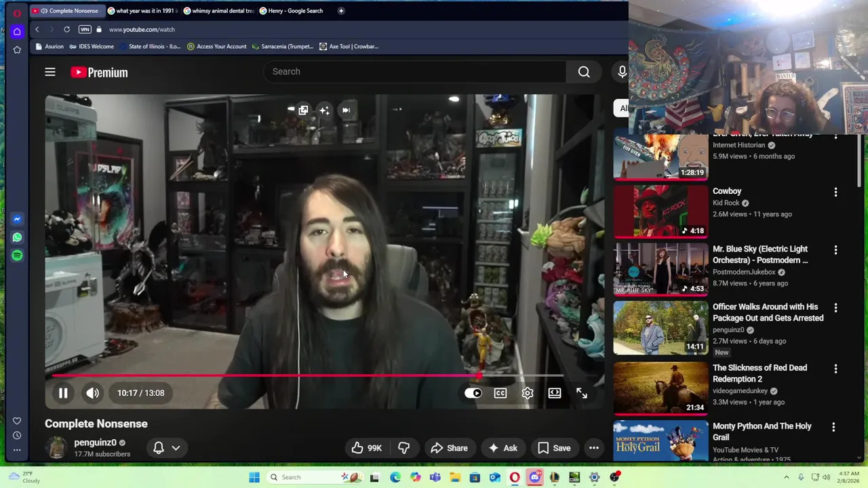868x488 pixels.
Task: Open Opera video pop-out icon
Action: pos(303,110)
